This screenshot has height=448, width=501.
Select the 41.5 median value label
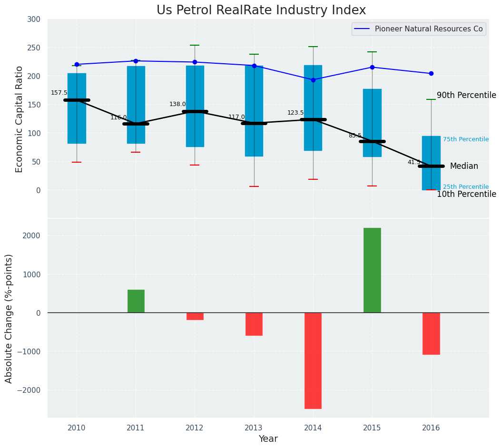pos(414,162)
